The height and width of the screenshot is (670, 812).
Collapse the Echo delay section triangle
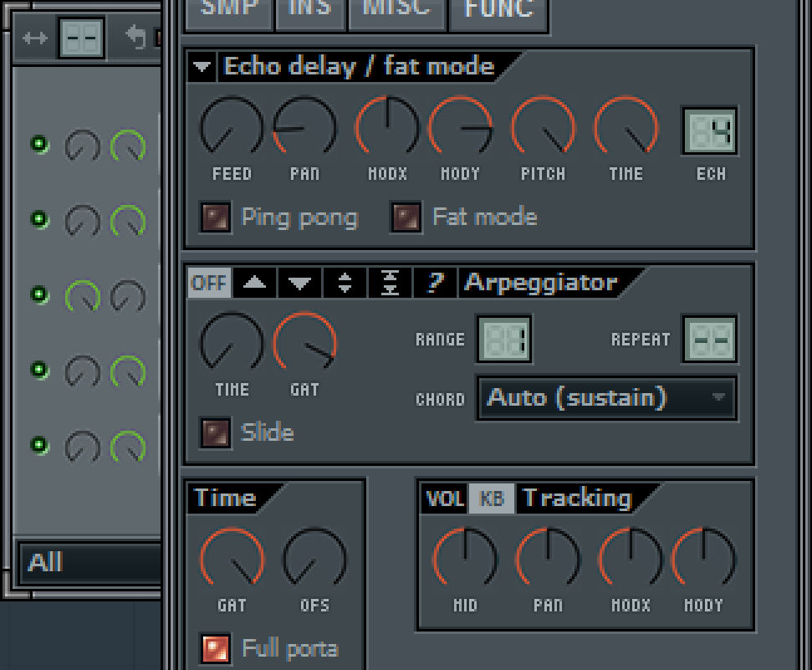tap(201, 67)
